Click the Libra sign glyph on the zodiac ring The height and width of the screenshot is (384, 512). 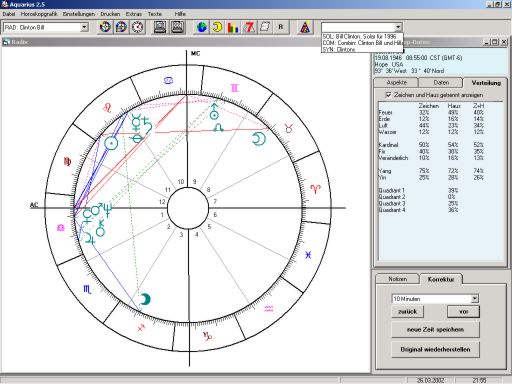pyautogui.click(x=61, y=228)
